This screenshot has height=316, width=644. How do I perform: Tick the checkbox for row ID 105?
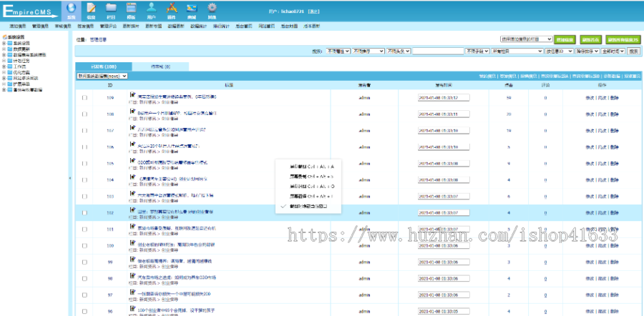coord(84,164)
